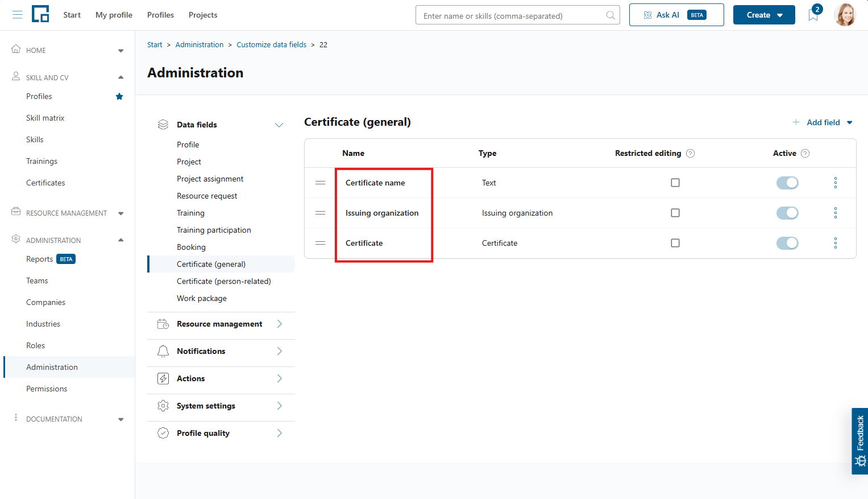Open more options for last Certificate row
Viewport: 868px width, 499px height.
tap(836, 243)
